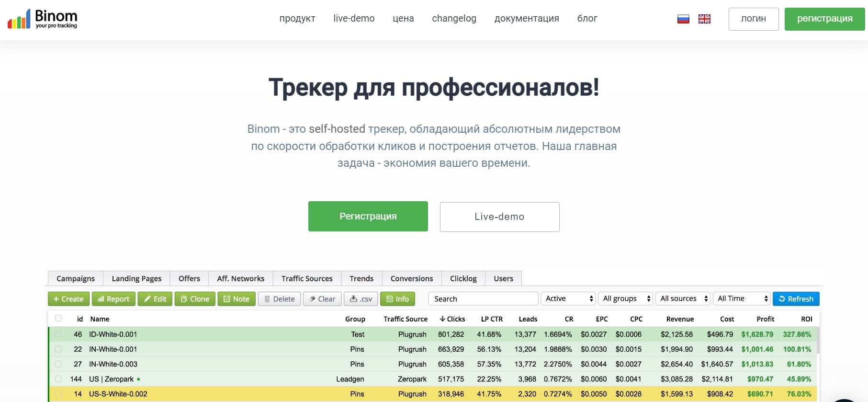Export table with the .csv button
This screenshot has width=868, height=402.
click(361, 299)
